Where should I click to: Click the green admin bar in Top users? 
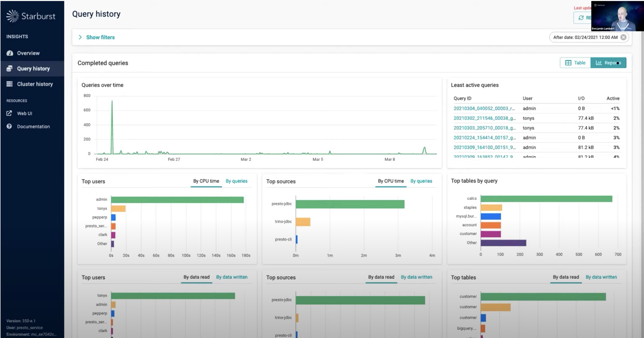point(177,200)
